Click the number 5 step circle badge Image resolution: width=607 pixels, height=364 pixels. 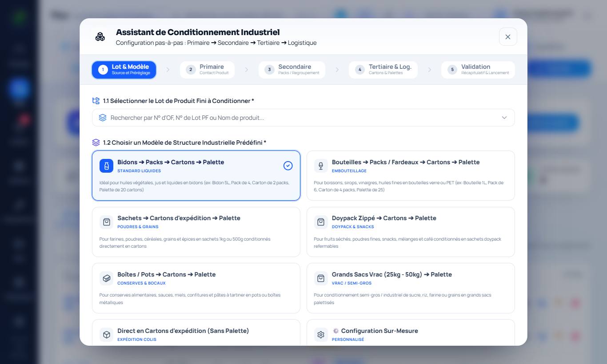pos(452,70)
